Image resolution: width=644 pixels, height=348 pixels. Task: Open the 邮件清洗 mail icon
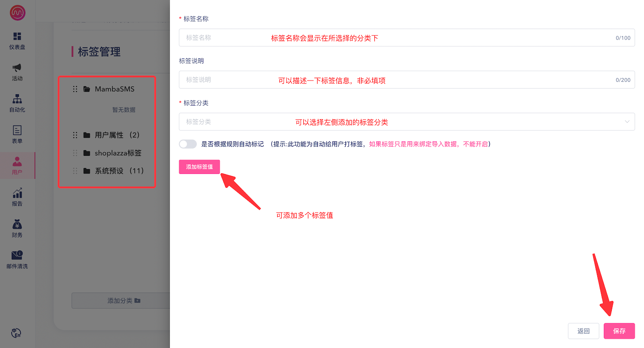[x=17, y=255]
